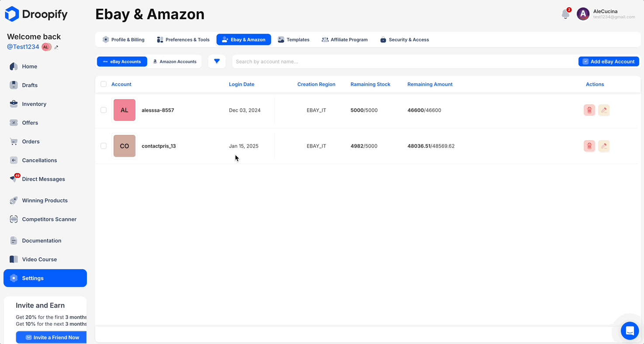Click the alesssa-8557 account name
The width and height of the screenshot is (644, 344).
pyautogui.click(x=158, y=110)
